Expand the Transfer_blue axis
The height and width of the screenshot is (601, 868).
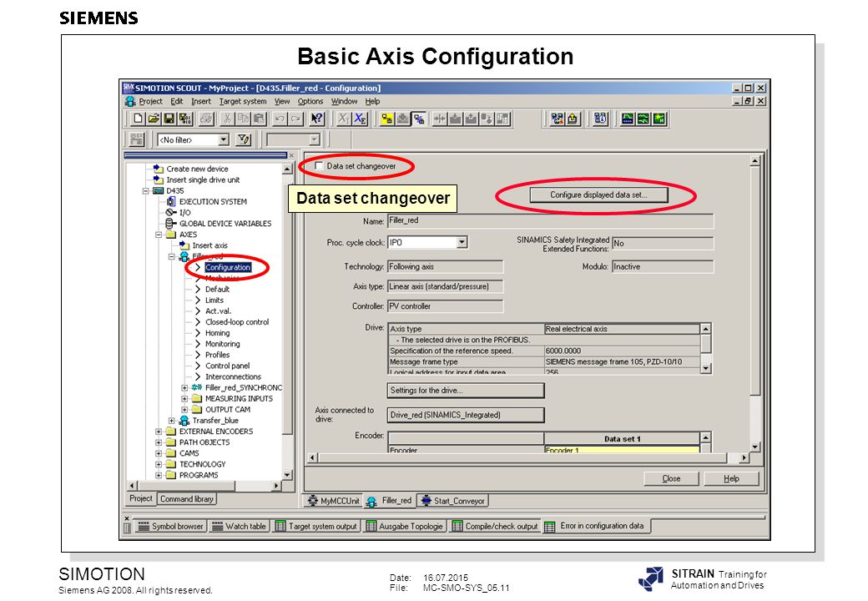pos(172,421)
